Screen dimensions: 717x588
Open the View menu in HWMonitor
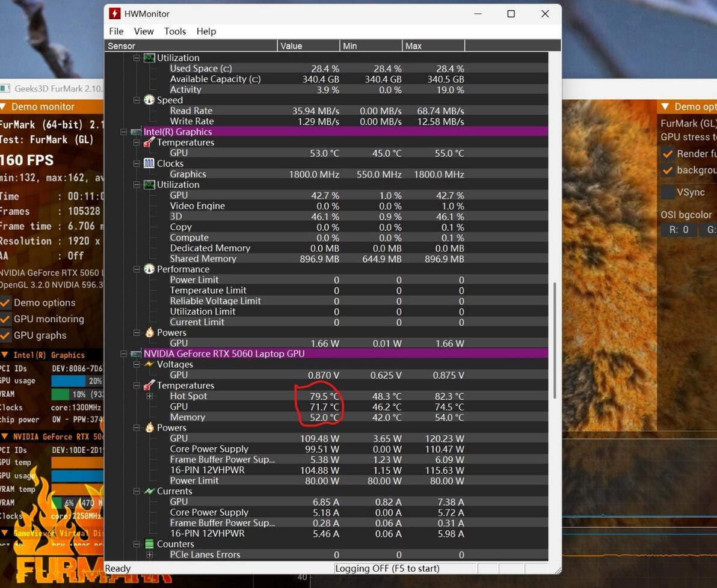click(144, 31)
